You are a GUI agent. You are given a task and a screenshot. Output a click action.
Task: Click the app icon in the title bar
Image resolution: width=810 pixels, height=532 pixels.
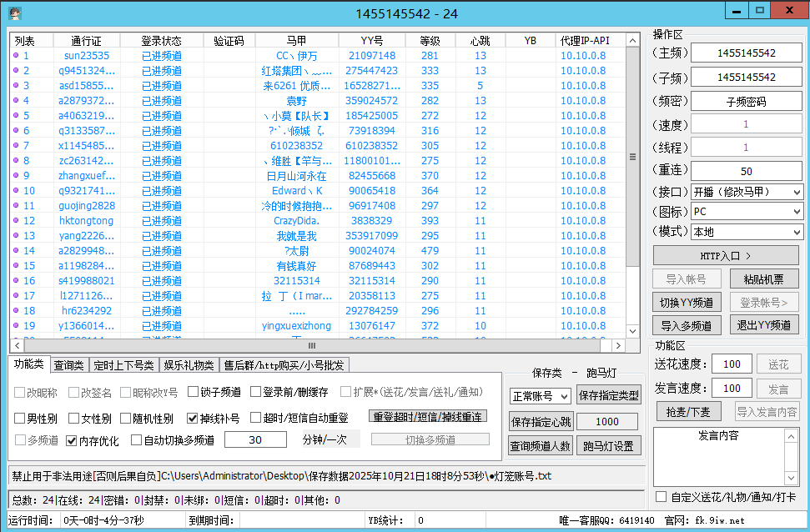(14, 13)
